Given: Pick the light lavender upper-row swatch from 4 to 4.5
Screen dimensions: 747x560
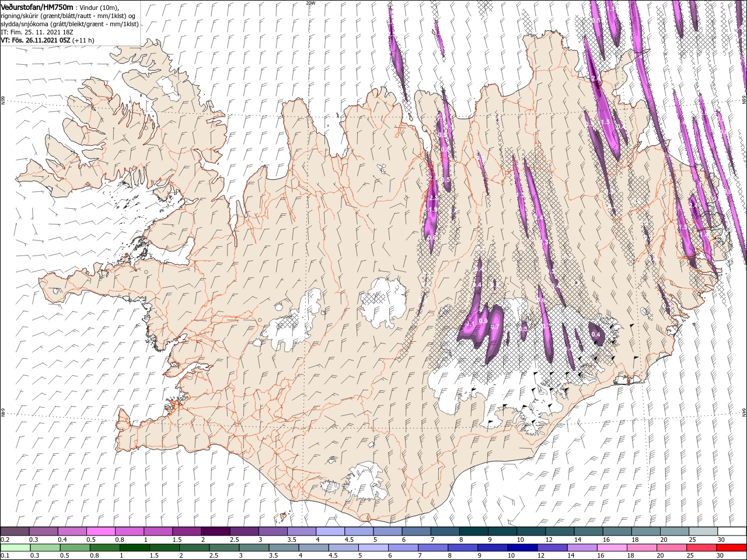Looking at the screenshot, I should [330, 531].
